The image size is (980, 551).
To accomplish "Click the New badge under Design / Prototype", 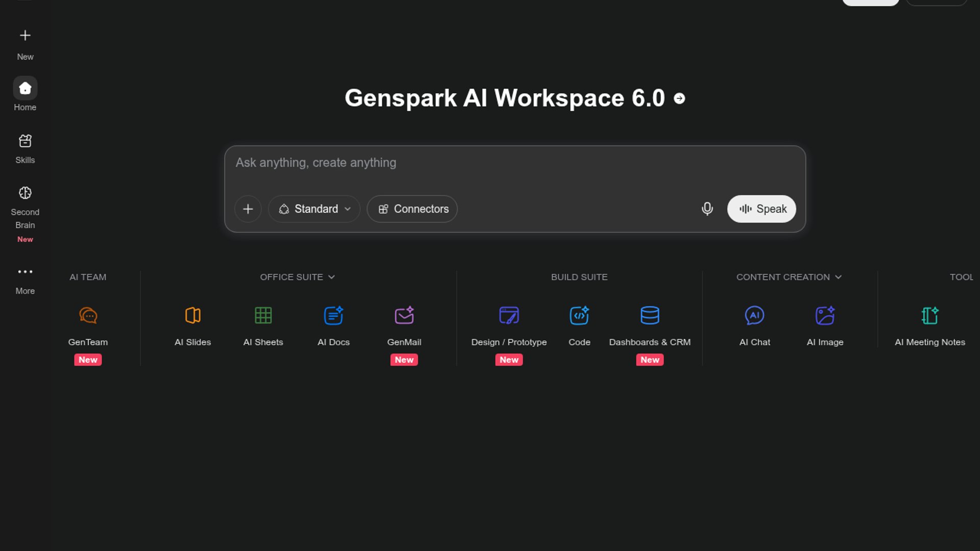I will point(509,360).
